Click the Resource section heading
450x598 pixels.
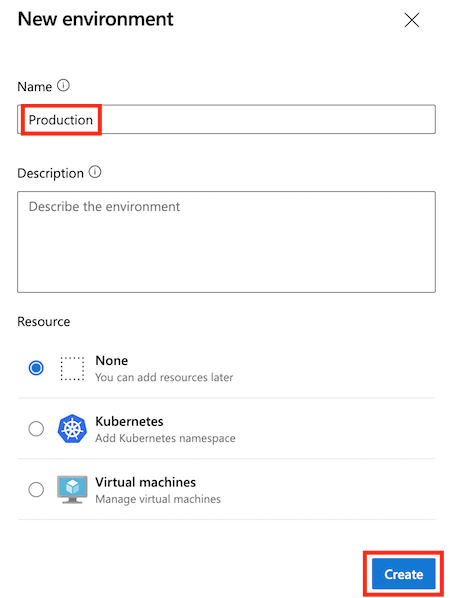[x=43, y=322]
